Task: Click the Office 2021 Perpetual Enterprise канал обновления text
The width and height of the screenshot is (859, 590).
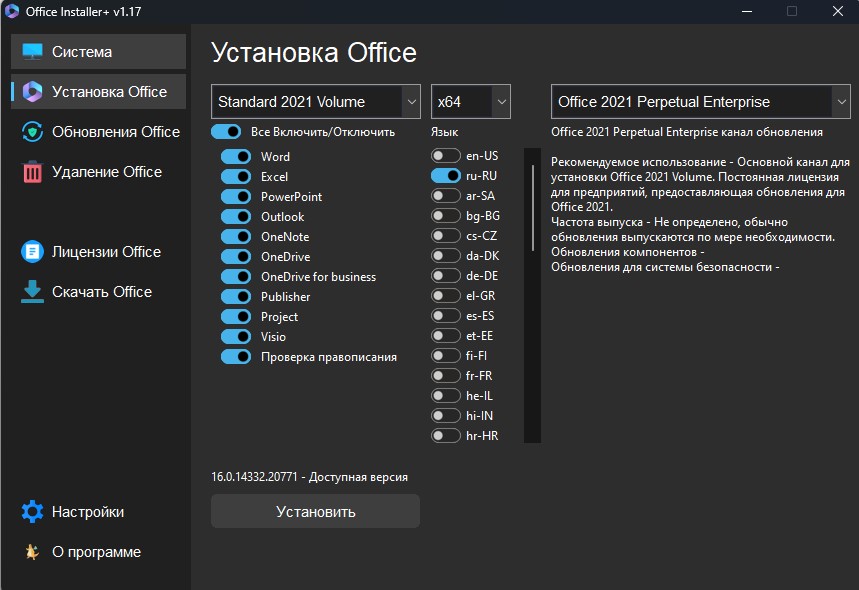Action: coord(687,132)
